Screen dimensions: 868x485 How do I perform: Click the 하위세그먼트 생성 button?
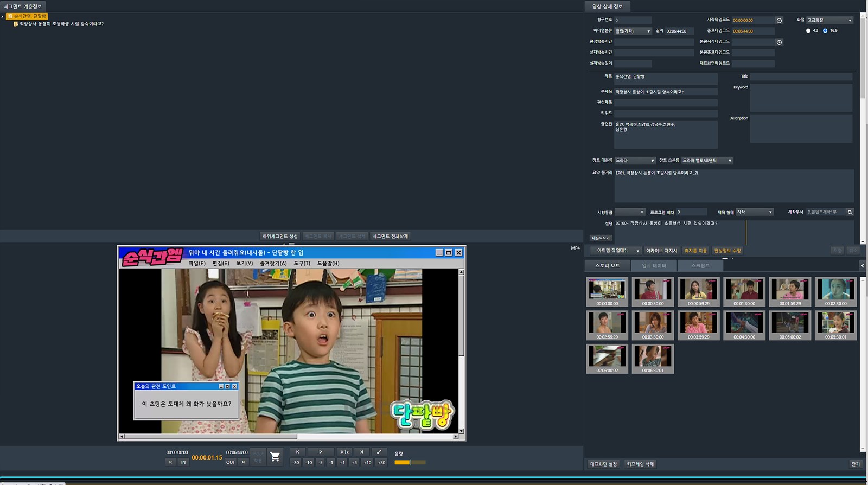click(280, 237)
